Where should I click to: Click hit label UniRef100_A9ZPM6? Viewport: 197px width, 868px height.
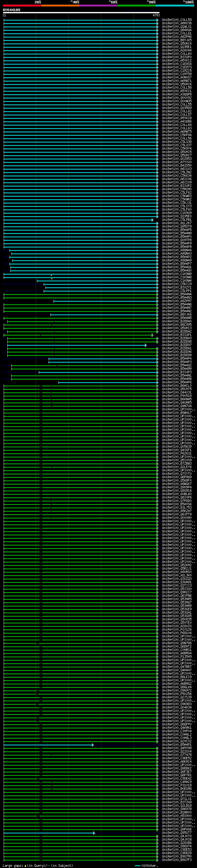tap(177, 37)
